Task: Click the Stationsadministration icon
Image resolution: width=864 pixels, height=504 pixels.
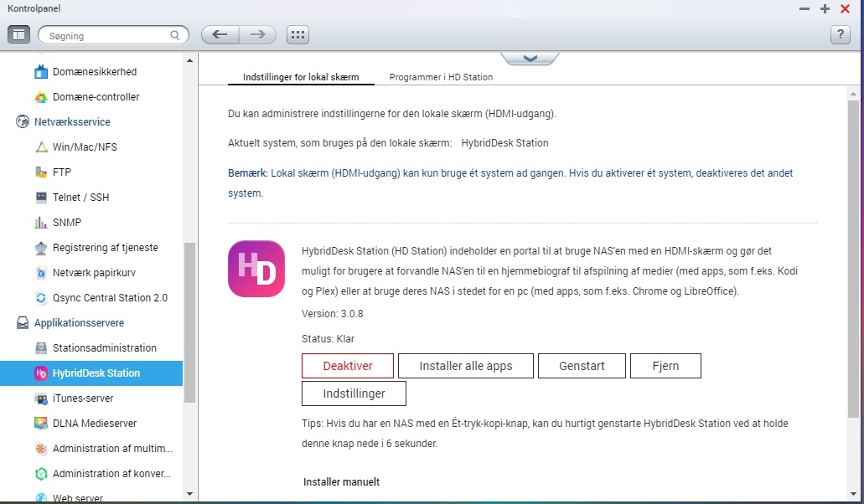Action: point(41,347)
